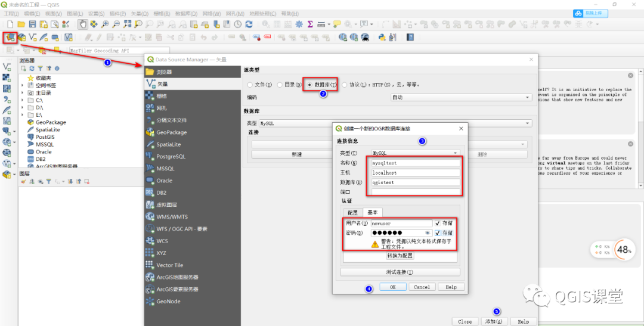Screen dimensions: 644x326
Task: Click Cancel in the OGR connection dialog
Action: tap(422, 287)
